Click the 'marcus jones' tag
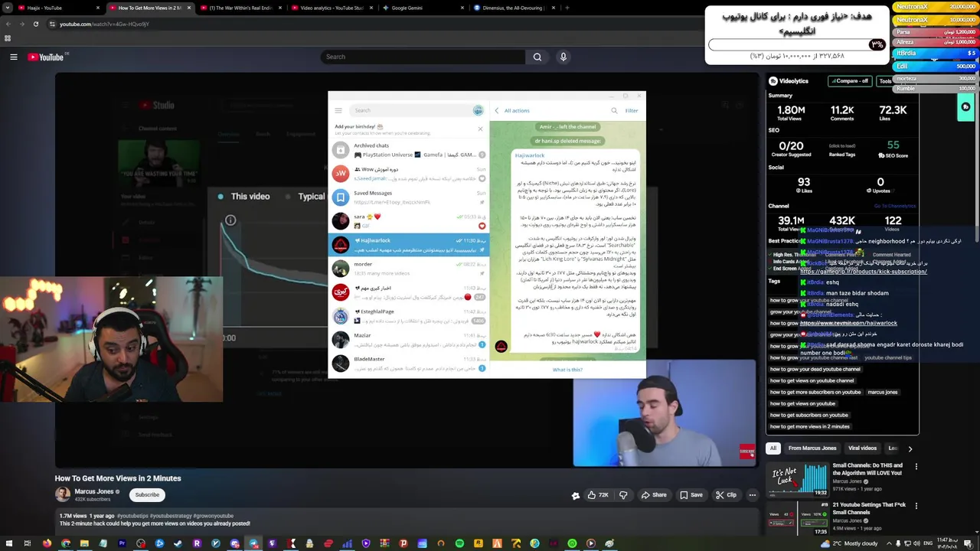980x551 pixels. point(882,392)
